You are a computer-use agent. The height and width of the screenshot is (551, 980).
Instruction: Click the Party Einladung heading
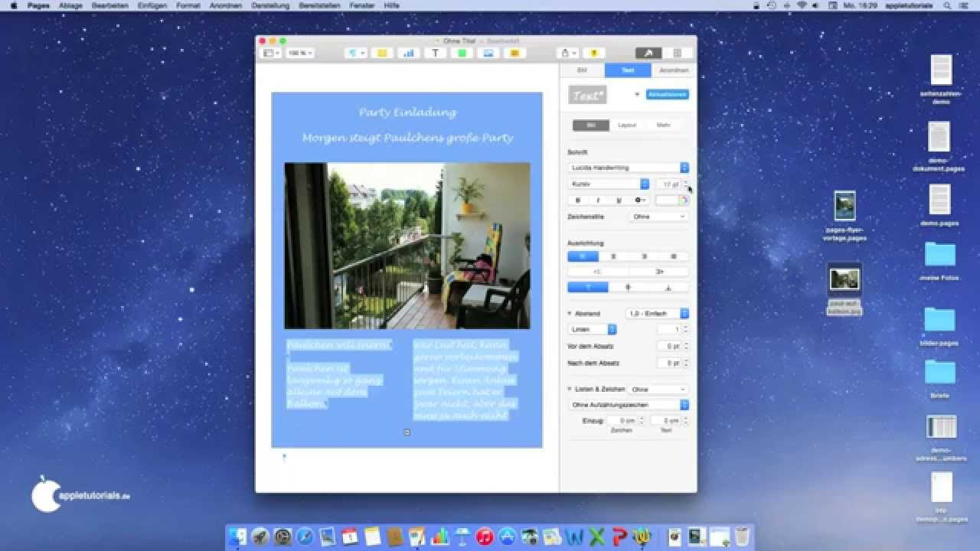(x=407, y=112)
